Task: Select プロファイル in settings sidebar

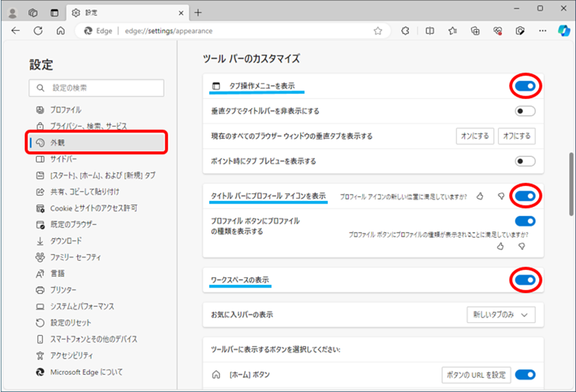Action: click(96, 110)
